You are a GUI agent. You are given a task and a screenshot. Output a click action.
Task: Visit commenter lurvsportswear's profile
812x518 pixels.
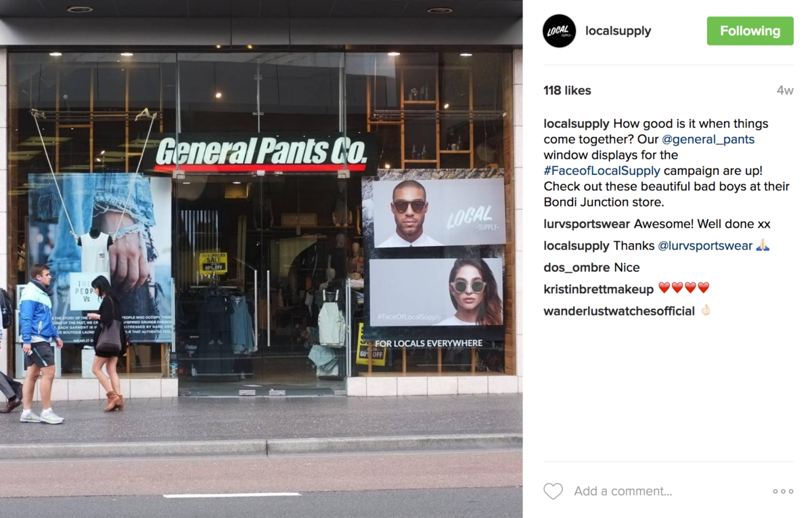click(x=587, y=224)
